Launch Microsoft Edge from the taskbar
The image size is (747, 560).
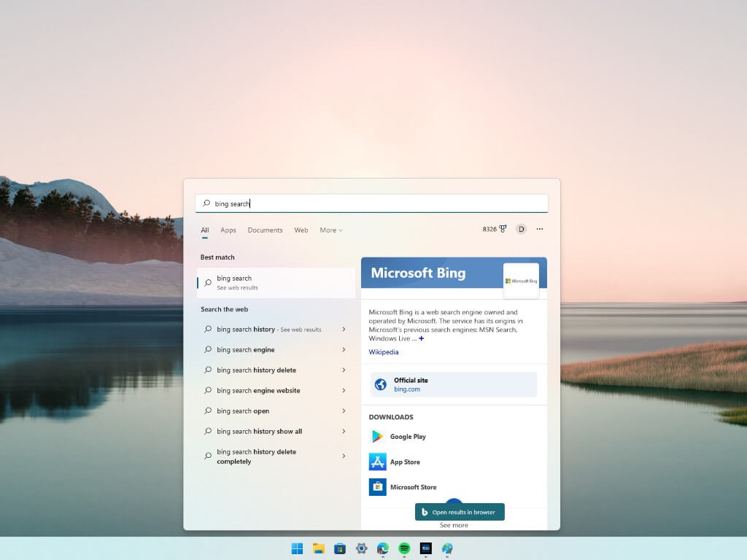click(x=383, y=548)
